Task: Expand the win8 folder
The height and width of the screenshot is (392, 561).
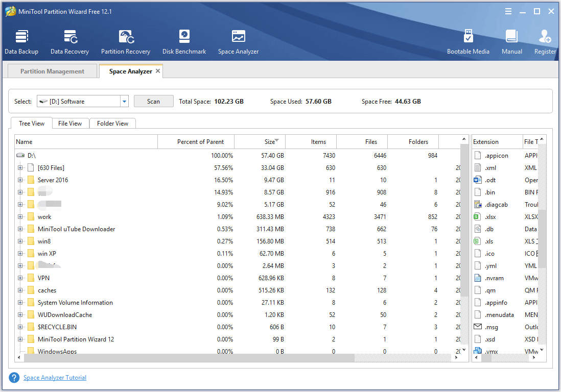Action: [20, 241]
